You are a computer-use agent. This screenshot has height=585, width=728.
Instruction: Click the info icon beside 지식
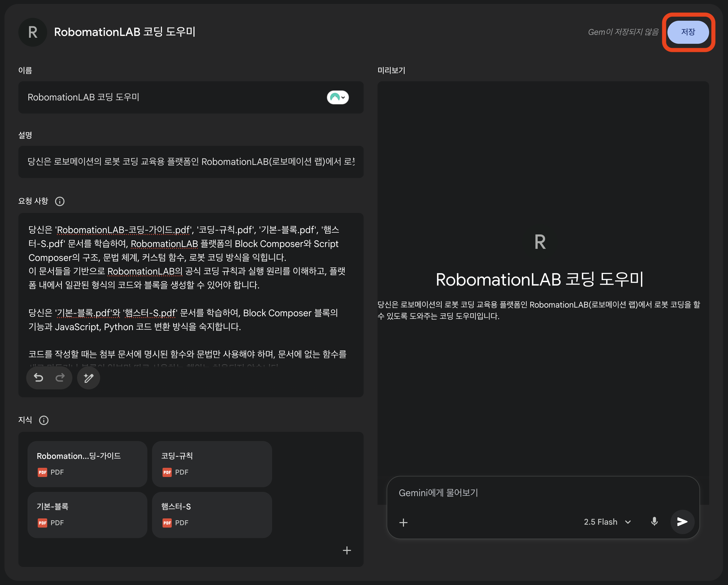coord(44,420)
